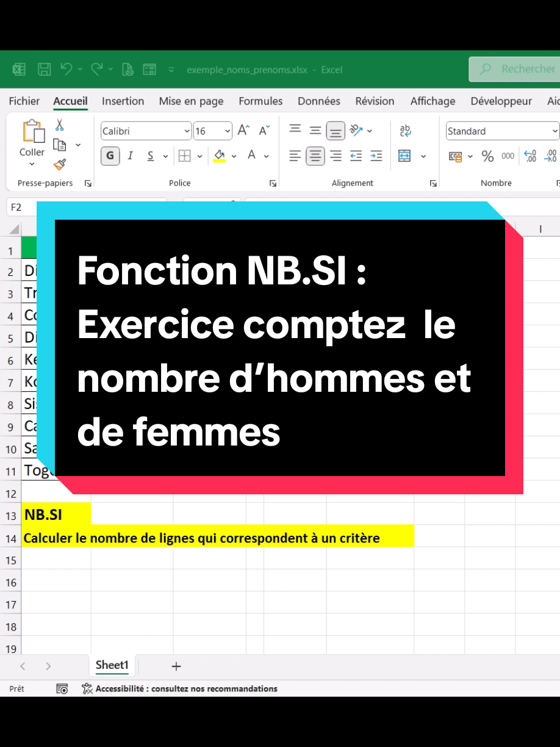The width and height of the screenshot is (560, 747).
Task: Expand the Police dialog launcher
Action: tap(273, 183)
